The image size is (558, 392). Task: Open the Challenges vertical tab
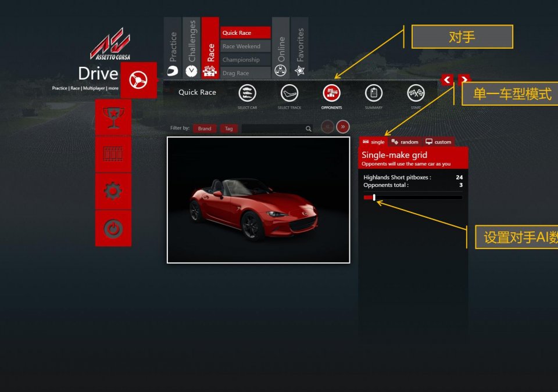(191, 47)
